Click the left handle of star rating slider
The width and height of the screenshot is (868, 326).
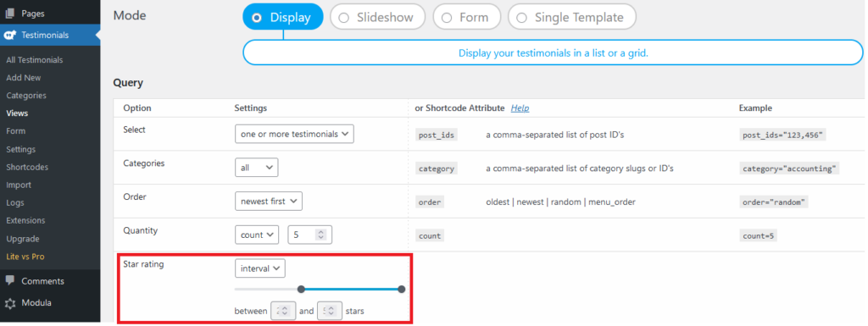pos(301,289)
